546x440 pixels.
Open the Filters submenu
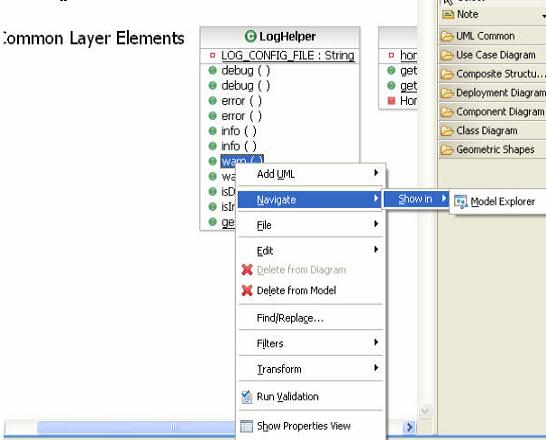pyautogui.click(x=311, y=343)
